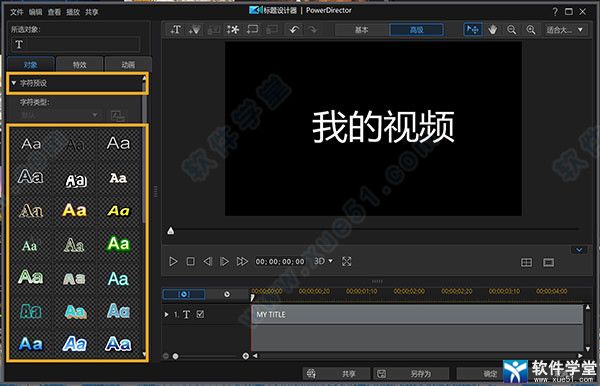Viewport: 600px width, 386px height.
Task: Choose the bold yellow Aa preset
Action: (x=75, y=210)
